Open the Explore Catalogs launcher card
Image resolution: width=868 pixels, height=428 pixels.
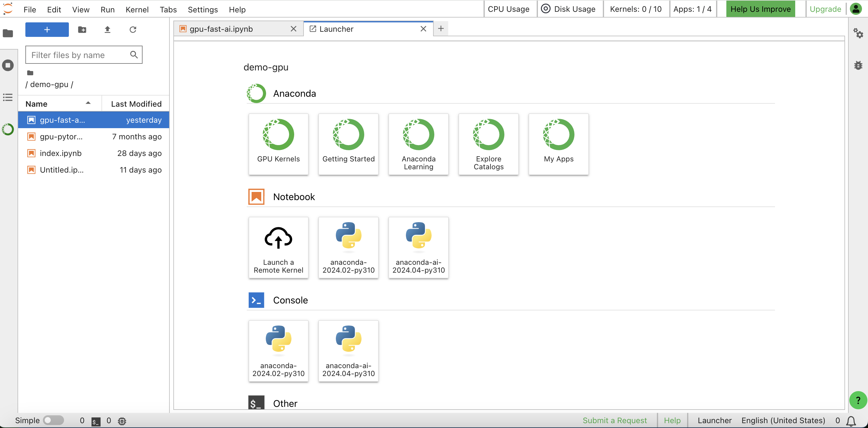tap(489, 144)
